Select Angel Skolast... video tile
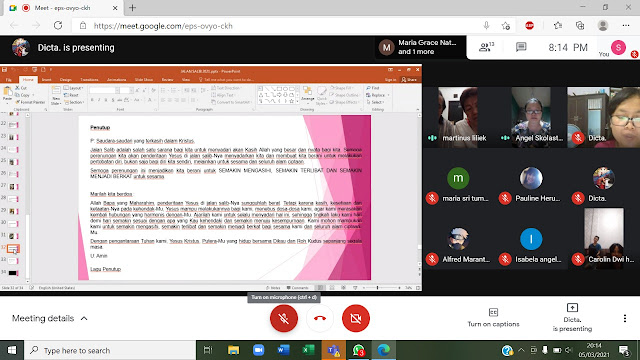640x360 pixels. [531, 118]
